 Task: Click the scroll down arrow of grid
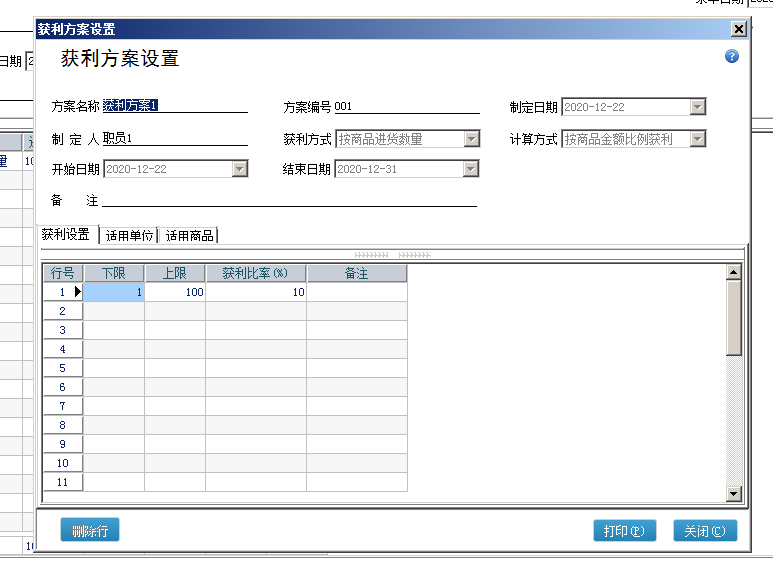(x=734, y=493)
